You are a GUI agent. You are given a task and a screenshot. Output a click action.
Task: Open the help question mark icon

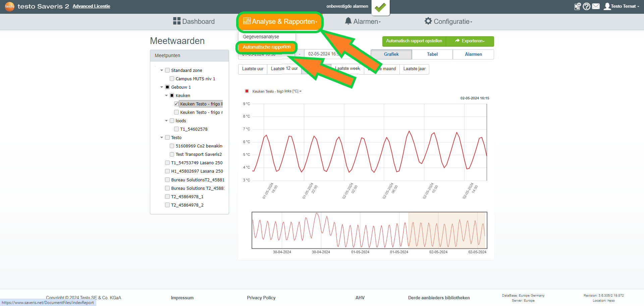point(586,6)
